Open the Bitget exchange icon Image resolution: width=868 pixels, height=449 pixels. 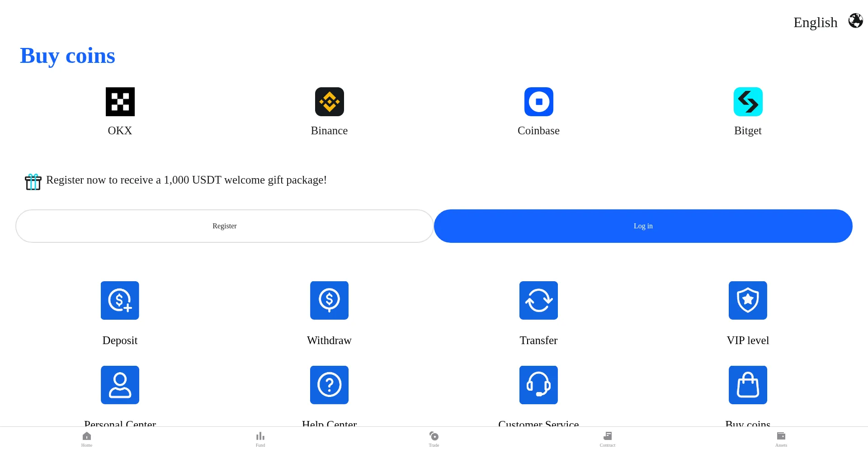click(x=748, y=102)
